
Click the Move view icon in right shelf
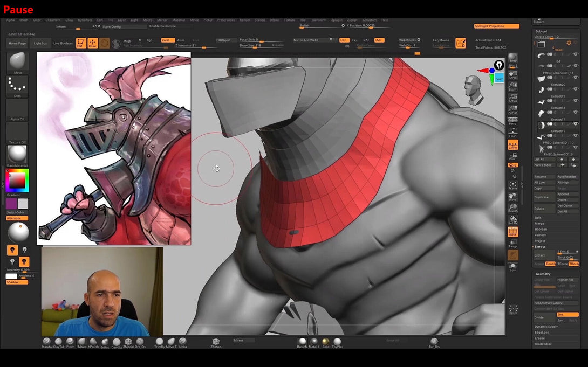(x=512, y=197)
